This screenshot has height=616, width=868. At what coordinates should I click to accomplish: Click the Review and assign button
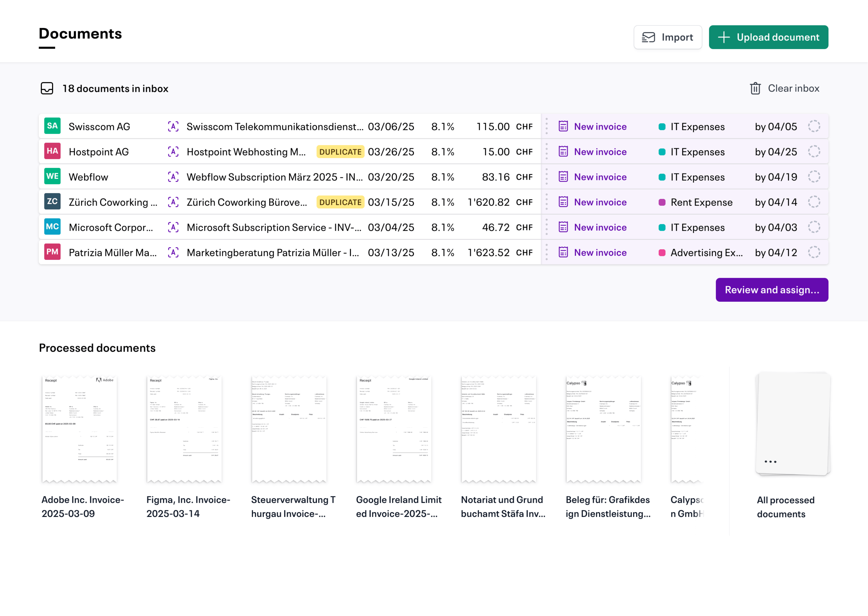point(772,290)
